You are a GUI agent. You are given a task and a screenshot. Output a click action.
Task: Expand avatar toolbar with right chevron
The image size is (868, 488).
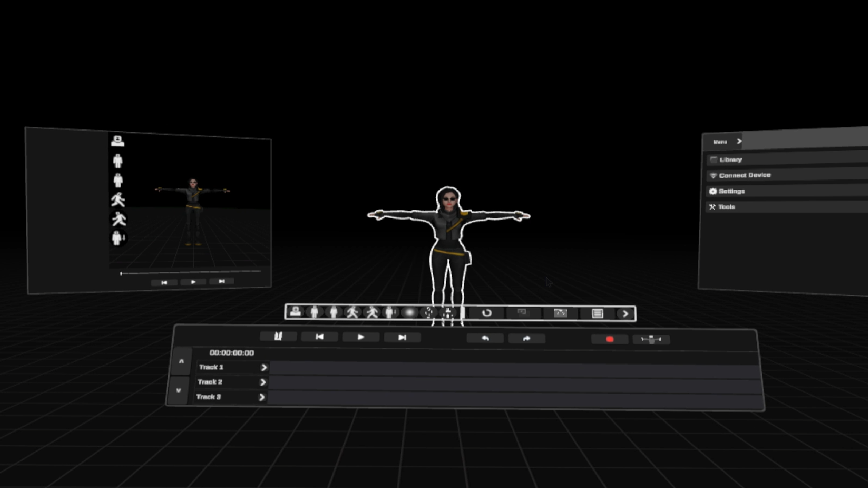coord(625,314)
